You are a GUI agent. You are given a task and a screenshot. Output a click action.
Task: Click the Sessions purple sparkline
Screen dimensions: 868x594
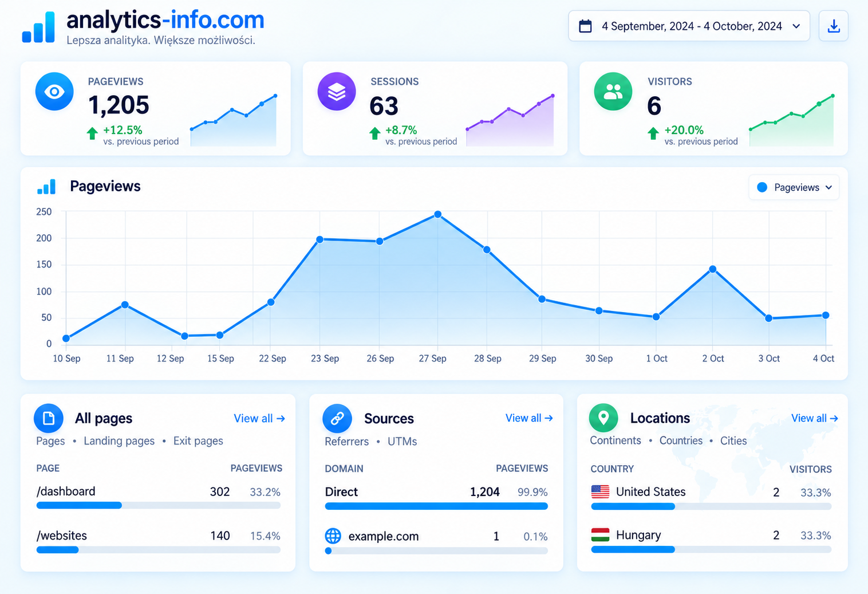pos(510,120)
